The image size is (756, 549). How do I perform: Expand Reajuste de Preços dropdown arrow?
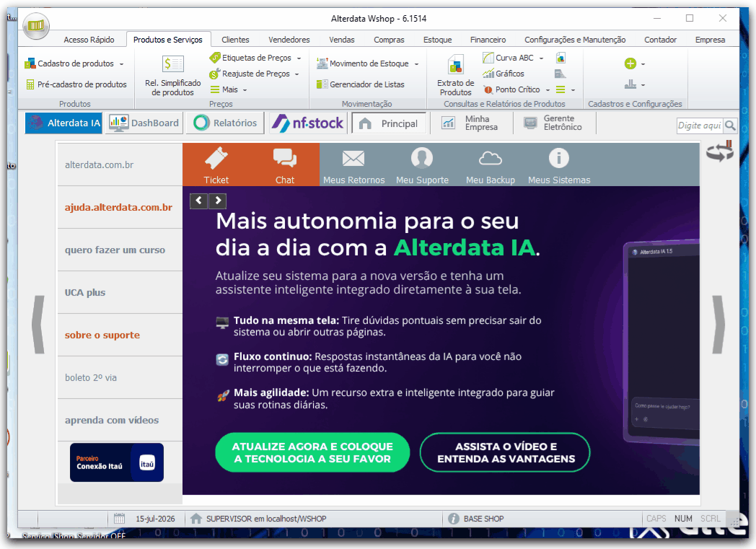click(x=297, y=74)
